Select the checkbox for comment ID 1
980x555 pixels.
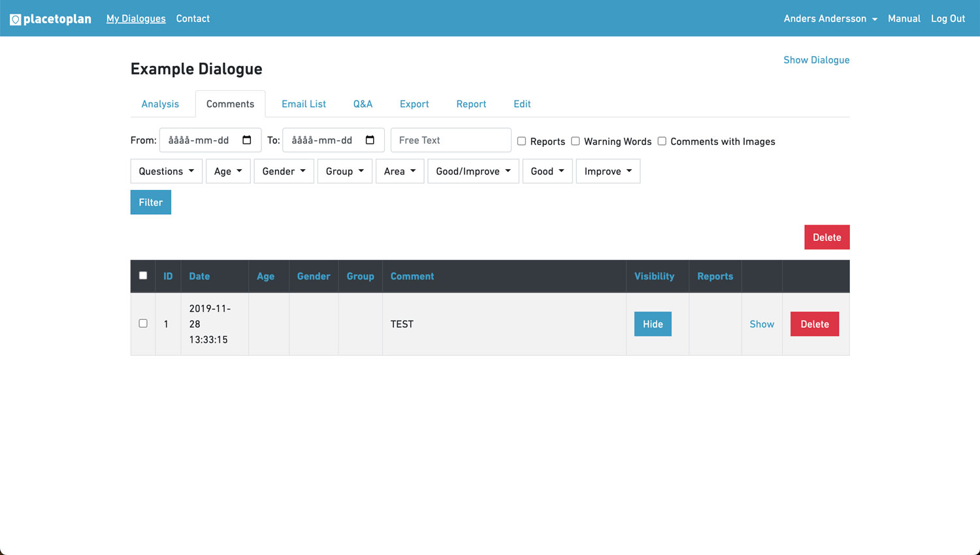[143, 324]
